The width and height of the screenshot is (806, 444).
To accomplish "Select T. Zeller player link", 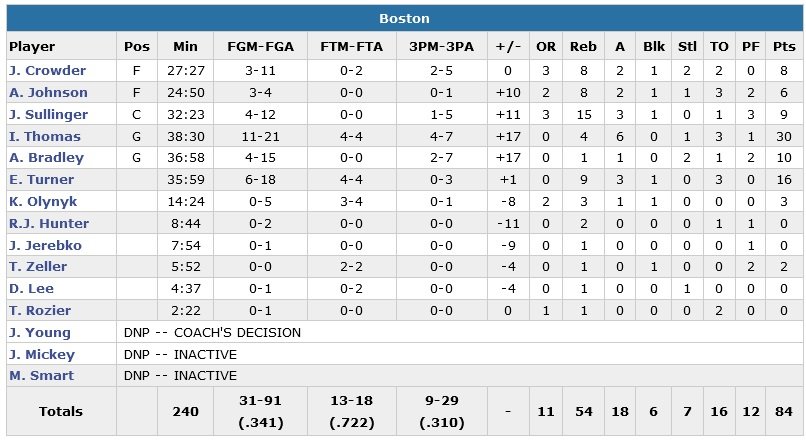I will click(37, 267).
